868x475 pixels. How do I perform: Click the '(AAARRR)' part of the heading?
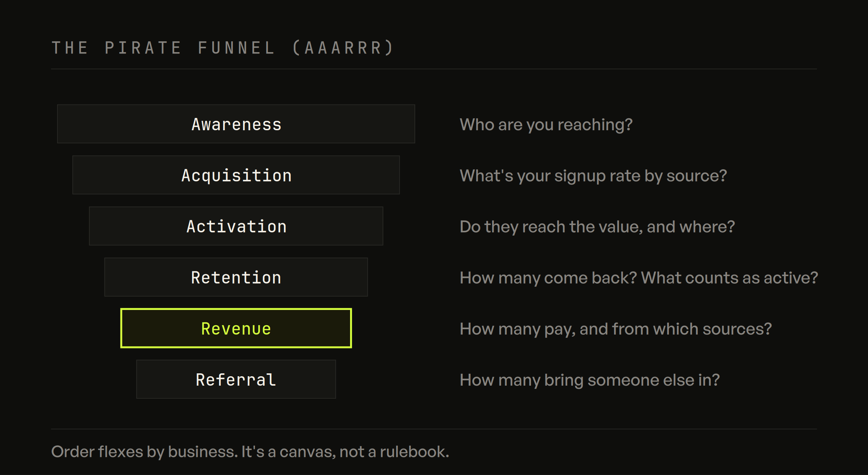(343, 48)
